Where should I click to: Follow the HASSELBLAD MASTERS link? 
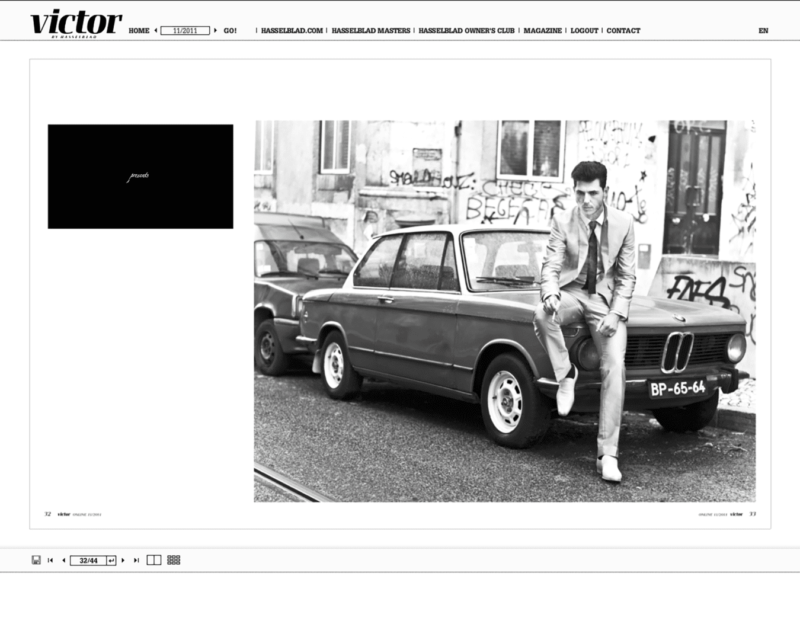tap(371, 31)
